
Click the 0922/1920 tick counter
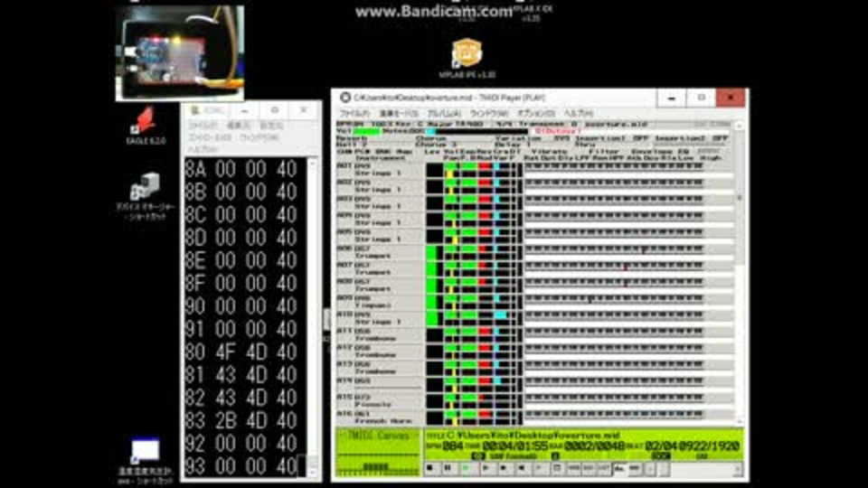coord(709,446)
